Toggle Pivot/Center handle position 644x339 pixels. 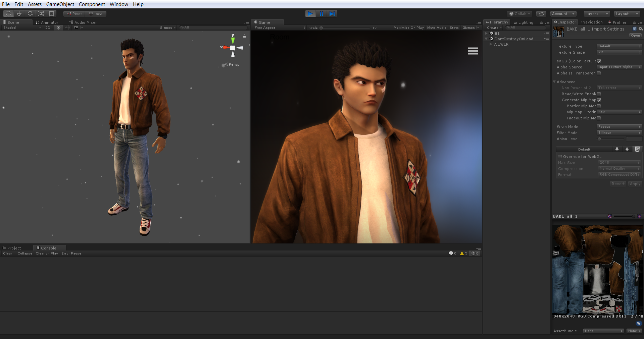pos(74,14)
